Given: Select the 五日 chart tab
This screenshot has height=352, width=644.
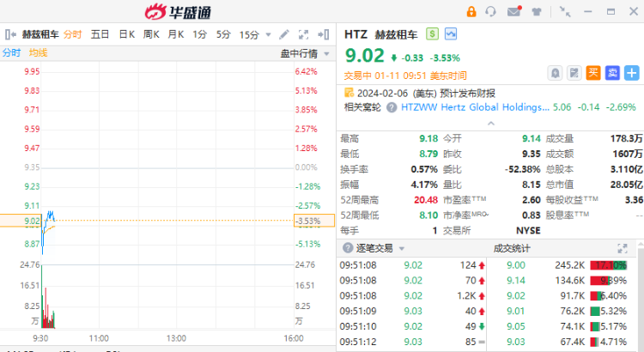Looking at the screenshot, I should coord(100,34).
